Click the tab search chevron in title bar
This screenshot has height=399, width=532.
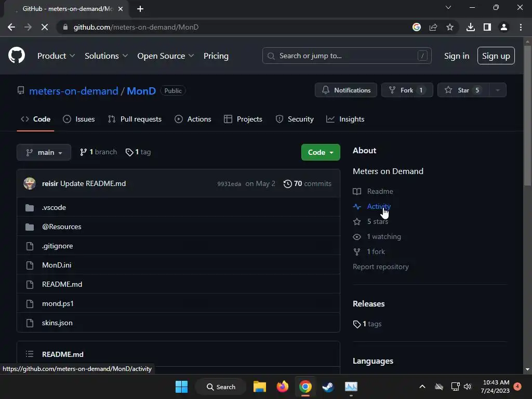coord(448,7)
